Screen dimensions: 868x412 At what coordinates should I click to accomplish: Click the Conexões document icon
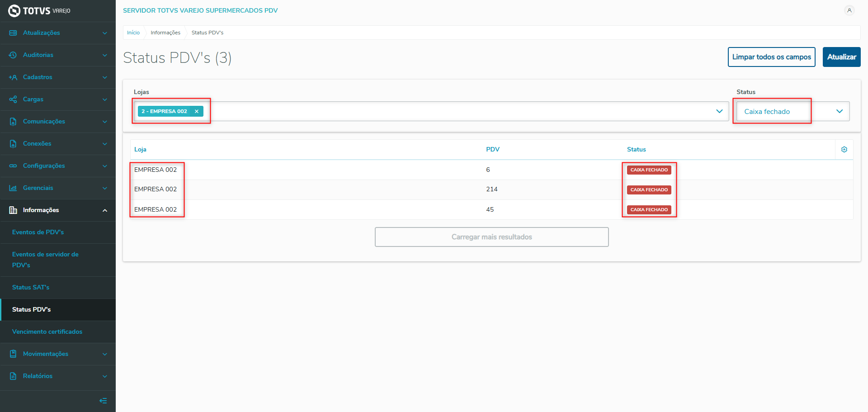click(13, 144)
